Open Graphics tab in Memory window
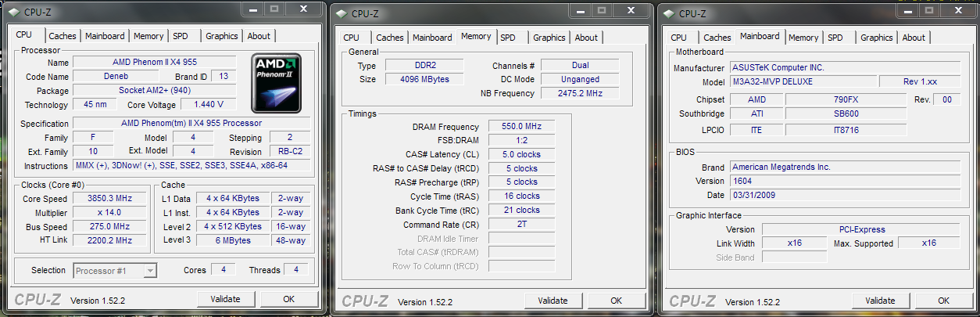980x317 pixels. [x=549, y=38]
